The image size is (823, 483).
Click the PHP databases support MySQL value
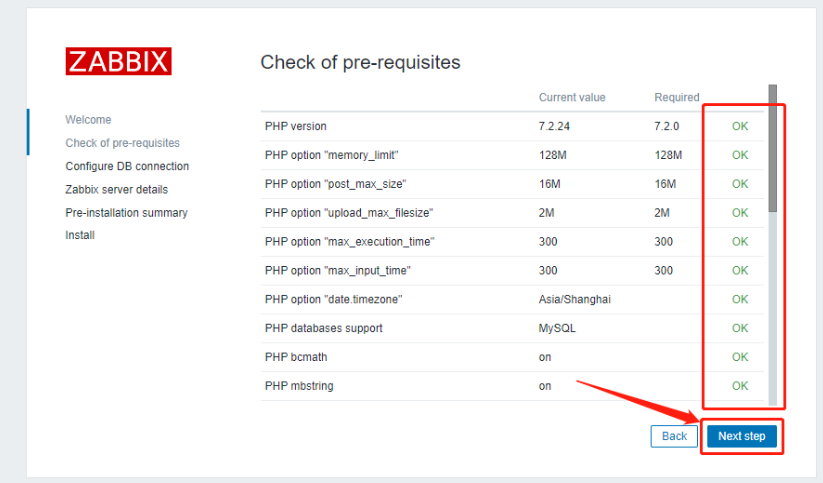click(556, 328)
